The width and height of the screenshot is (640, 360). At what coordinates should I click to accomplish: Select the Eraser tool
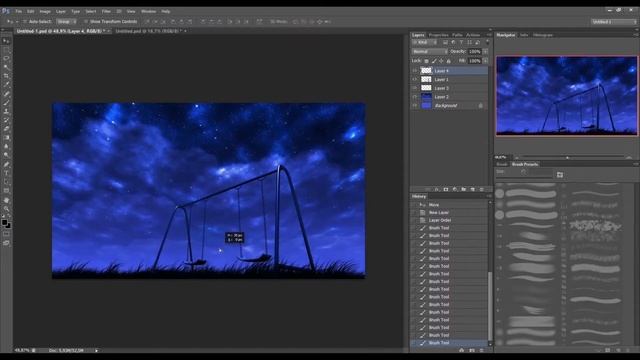click(6, 129)
